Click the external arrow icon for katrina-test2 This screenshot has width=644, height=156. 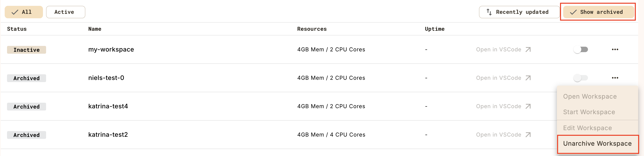tap(528, 135)
